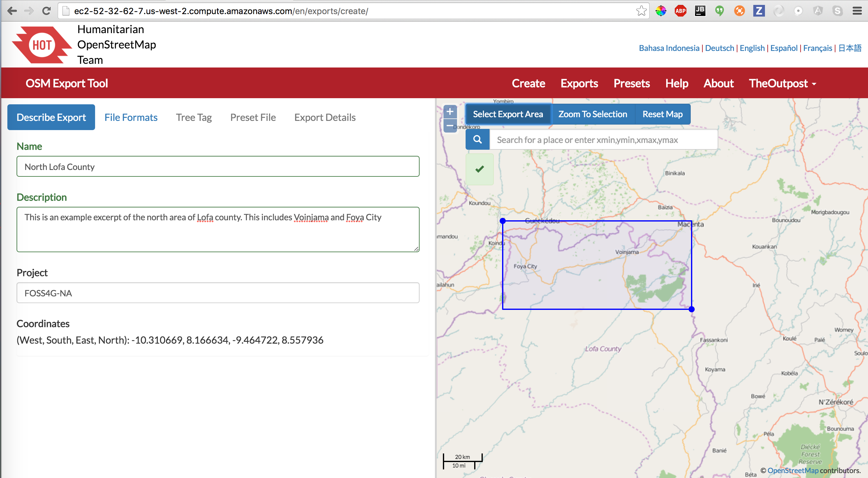Click the Tree Tag tab
Screen dimensions: 868x478
(x=194, y=117)
